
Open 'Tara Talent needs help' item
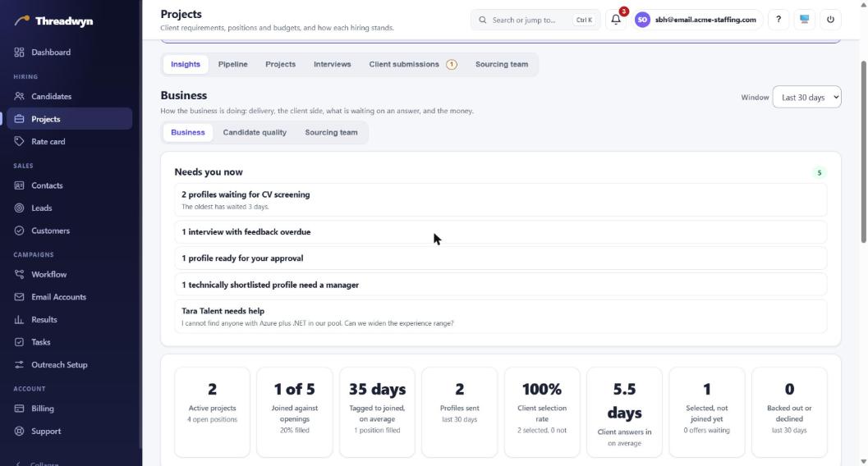click(x=500, y=317)
